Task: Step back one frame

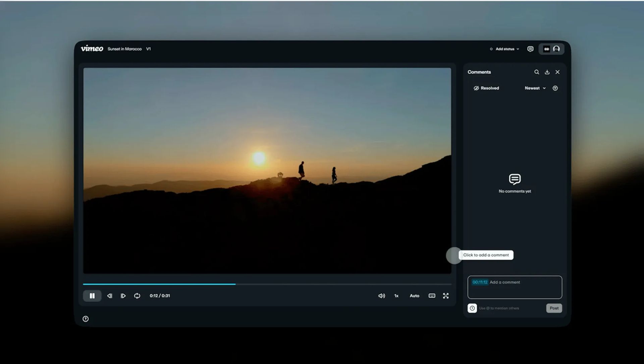Action: (110, 296)
